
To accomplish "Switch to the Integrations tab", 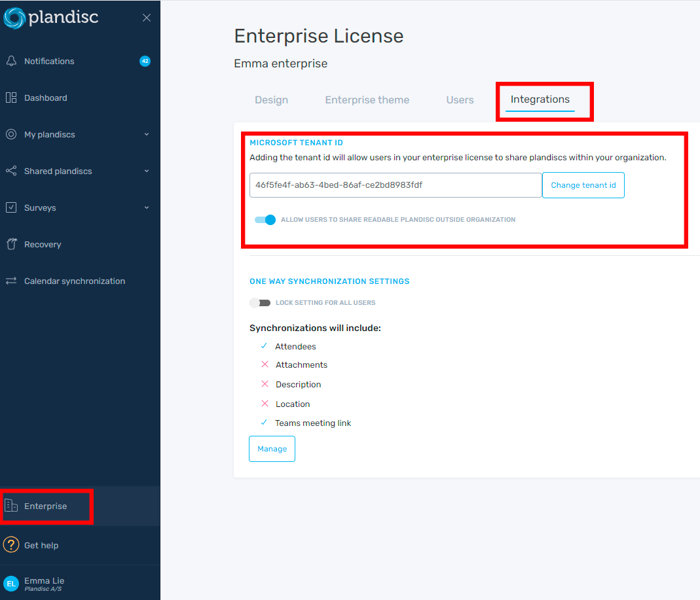I will (x=540, y=99).
